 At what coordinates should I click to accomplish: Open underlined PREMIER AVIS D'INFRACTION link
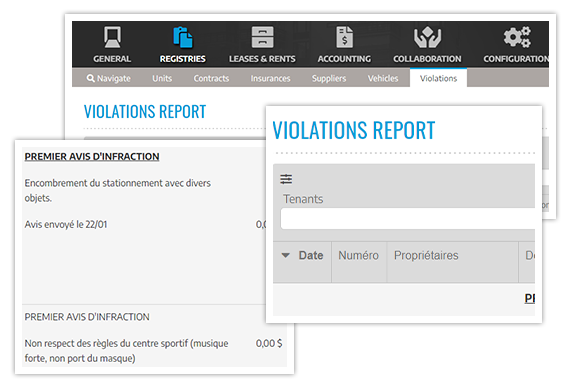click(x=92, y=156)
